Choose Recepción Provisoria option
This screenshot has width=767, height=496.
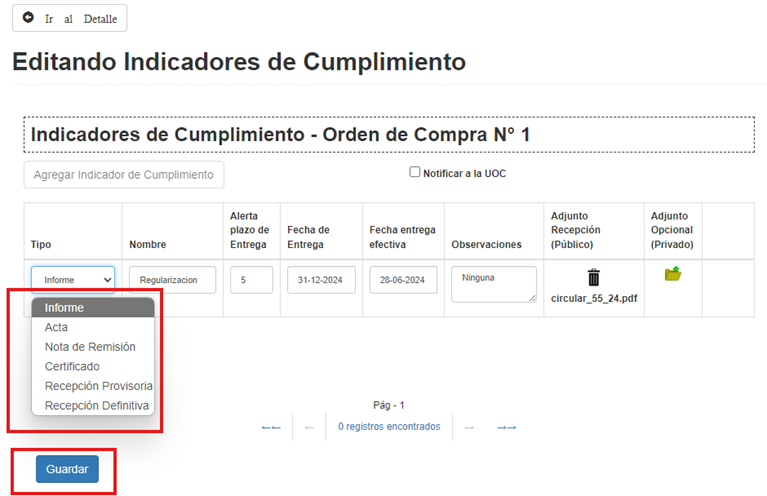(98, 386)
